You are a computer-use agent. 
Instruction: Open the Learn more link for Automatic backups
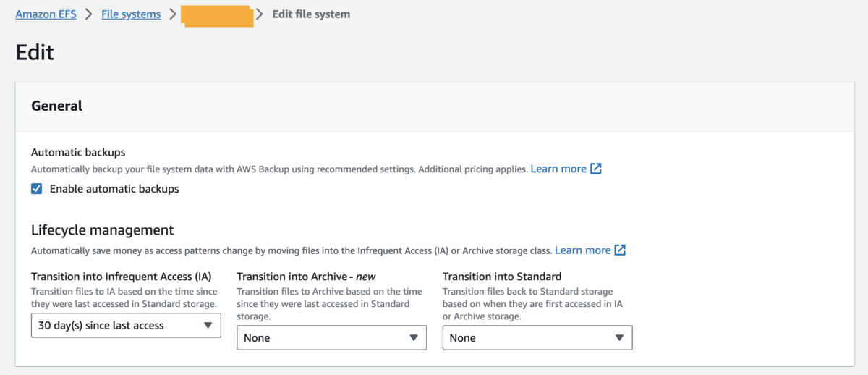558,169
